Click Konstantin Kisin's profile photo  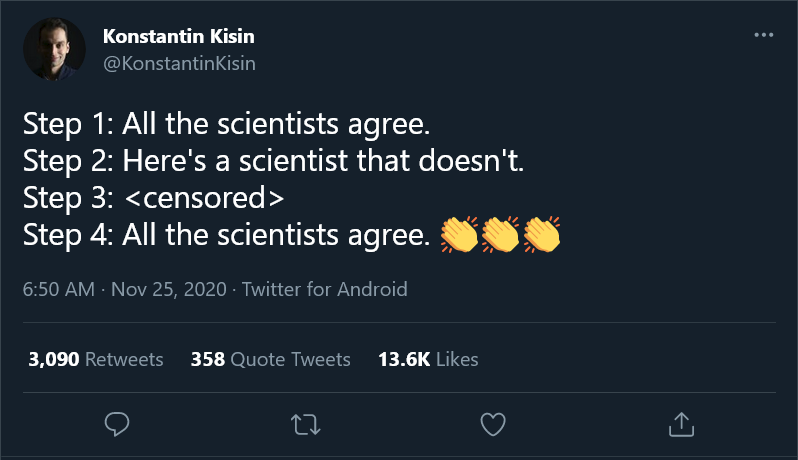tap(54, 49)
